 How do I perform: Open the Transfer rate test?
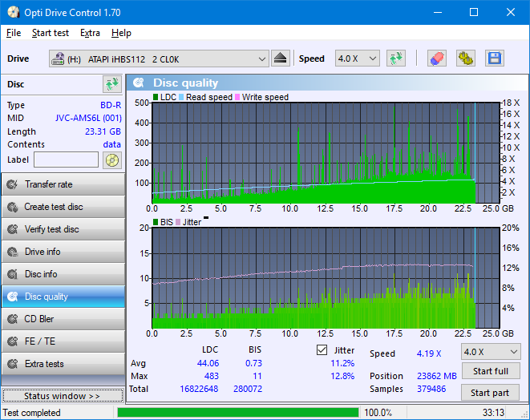(x=63, y=184)
